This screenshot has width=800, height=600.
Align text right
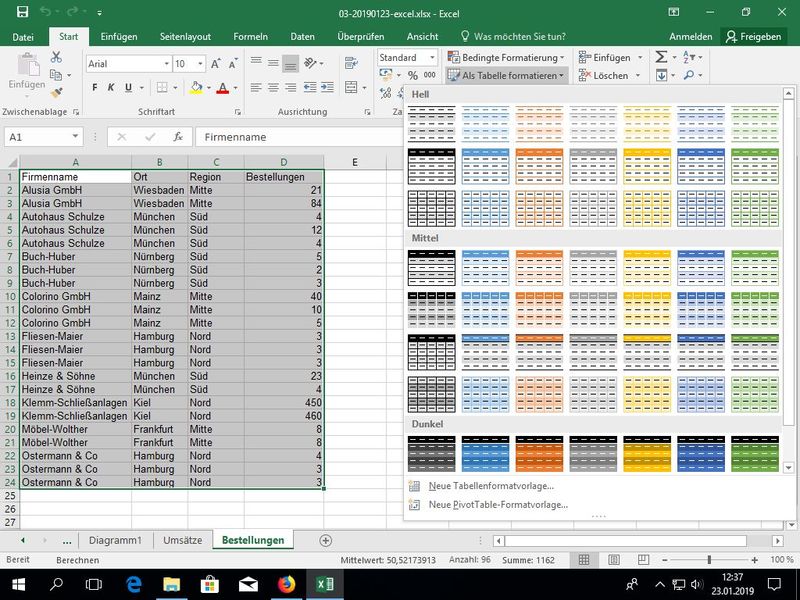tap(290, 88)
